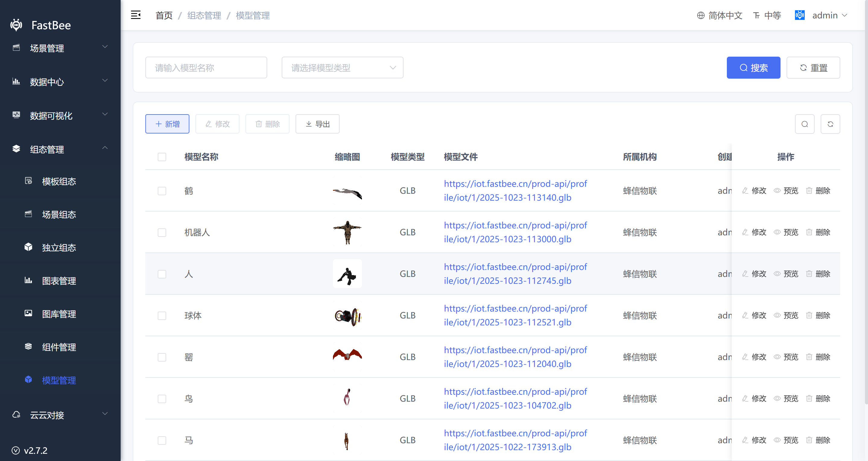Collapse the sidebar with hamburger icon
This screenshot has width=868, height=461.
(135, 15)
